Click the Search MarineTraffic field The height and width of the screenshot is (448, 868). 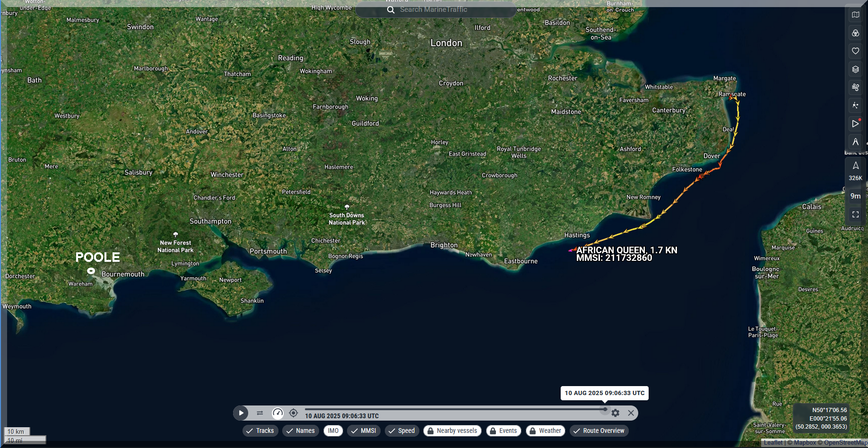[435, 9]
